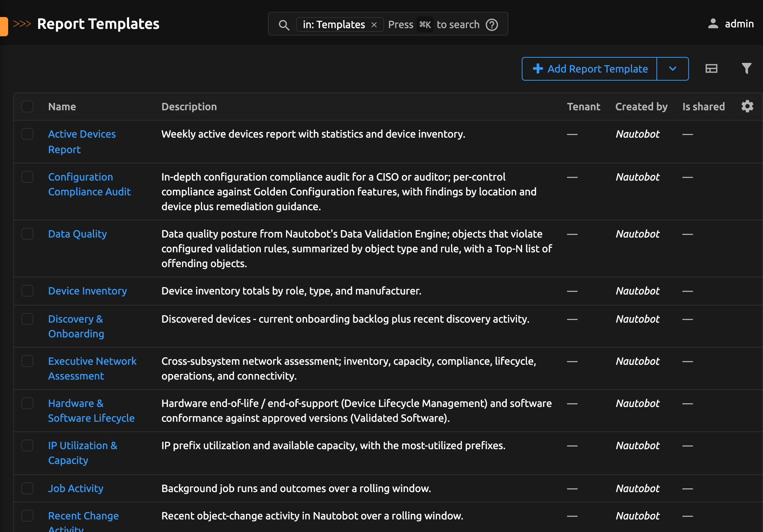Screen dimensions: 763x532
Task: Open the Discovery & Onboarding template
Action: (76, 326)
